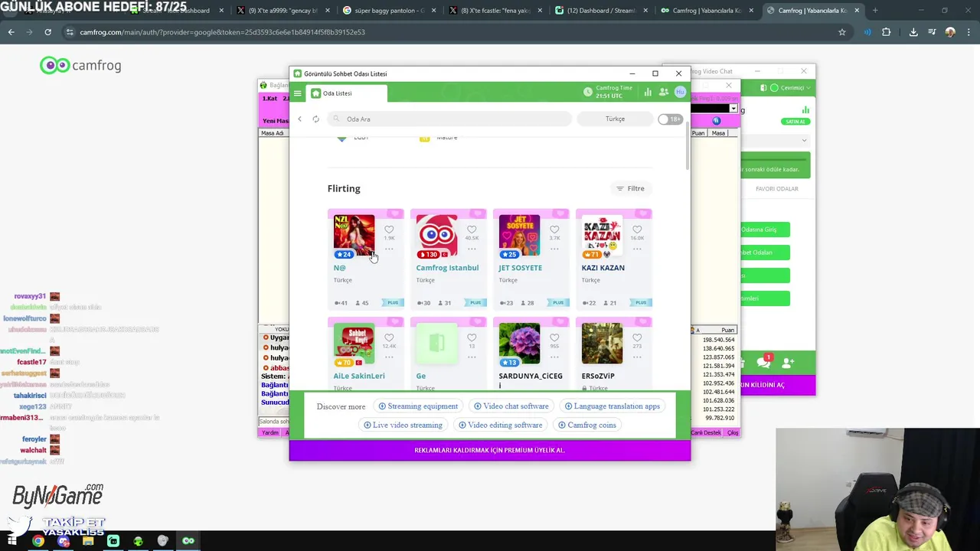
Task: Open Chrome extensions puzzle icon
Action: pos(887,32)
